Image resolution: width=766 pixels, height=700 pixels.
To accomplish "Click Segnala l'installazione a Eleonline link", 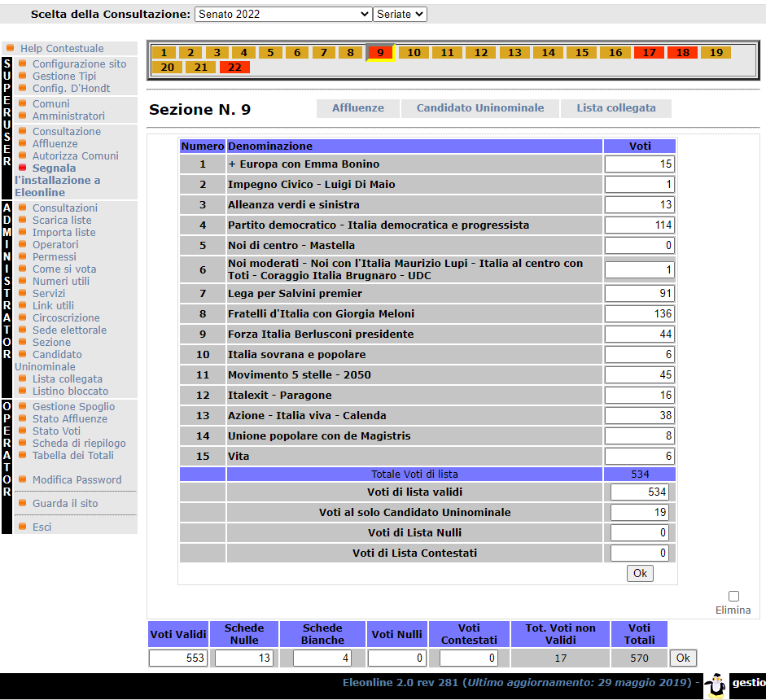I will [x=58, y=180].
